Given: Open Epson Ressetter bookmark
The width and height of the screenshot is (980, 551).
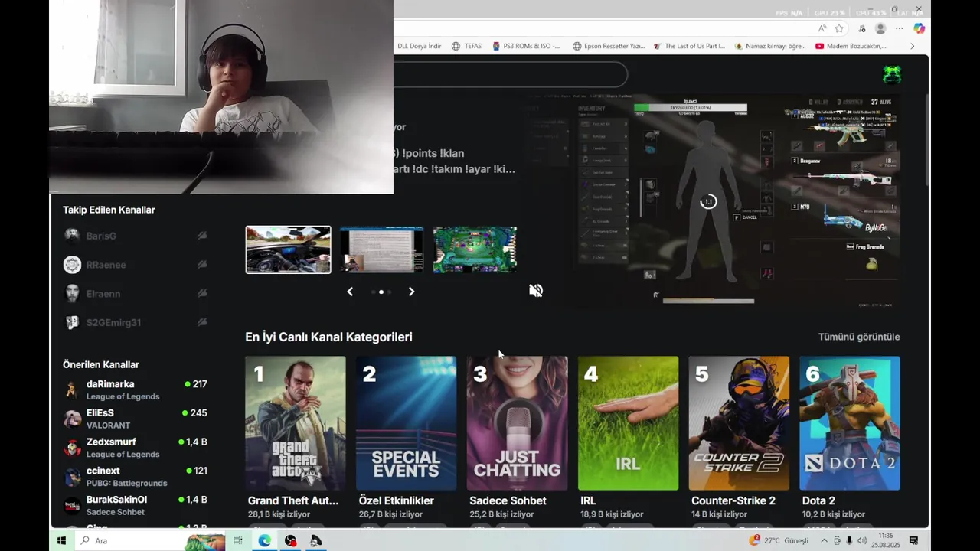Looking at the screenshot, I should [x=609, y=46].
